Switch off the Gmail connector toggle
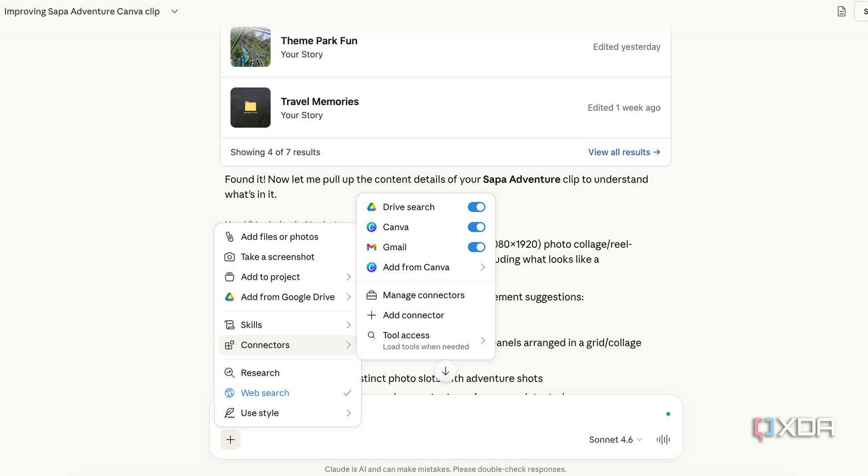Screen dimensions: 868x476 pos(476,247)
